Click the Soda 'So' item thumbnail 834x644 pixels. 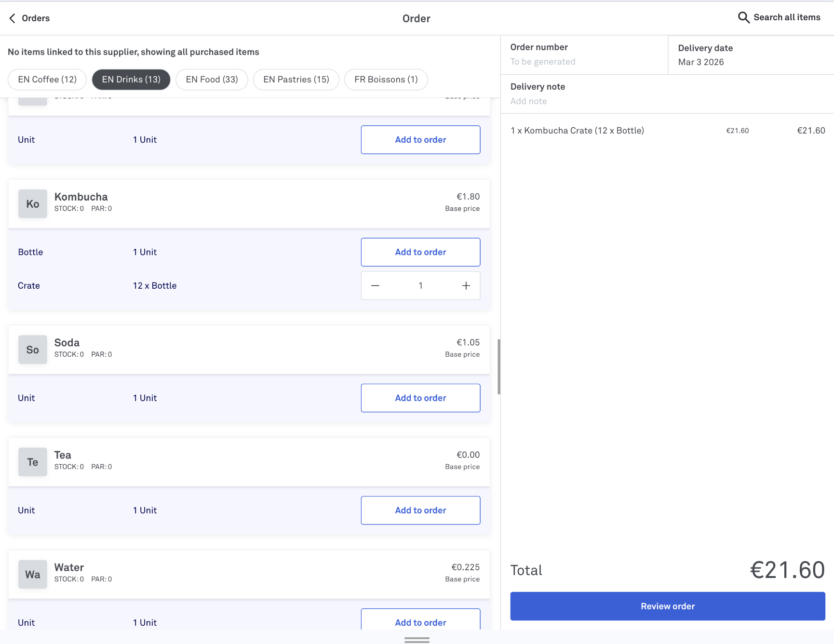pyautogui.click(x=33, y=349)
